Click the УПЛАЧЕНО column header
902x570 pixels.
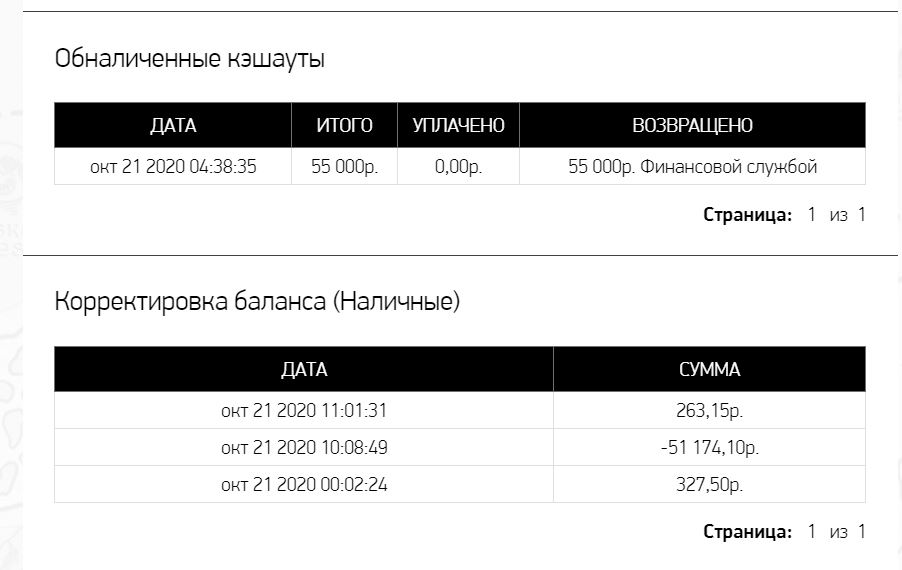(458, 126)
